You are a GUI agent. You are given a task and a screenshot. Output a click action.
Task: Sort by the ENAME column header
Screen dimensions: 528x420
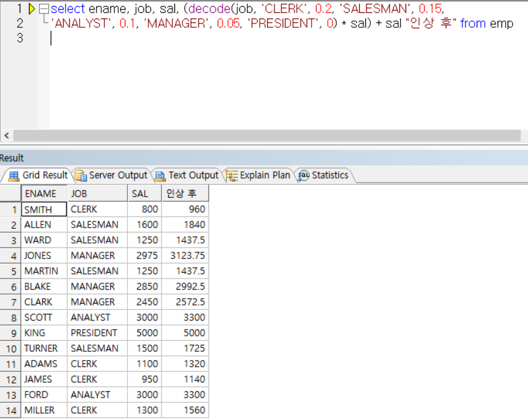click(x=44, y=194)
